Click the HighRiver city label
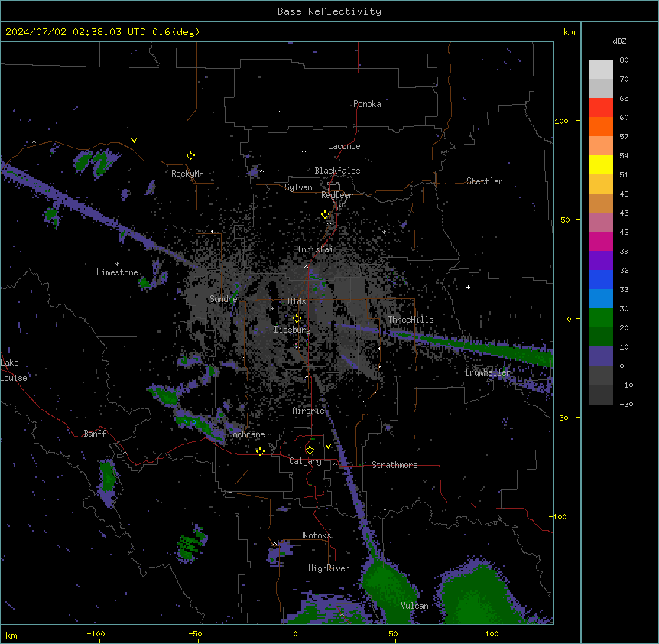This screenshot has height=644, width=659. coord(329,568)
